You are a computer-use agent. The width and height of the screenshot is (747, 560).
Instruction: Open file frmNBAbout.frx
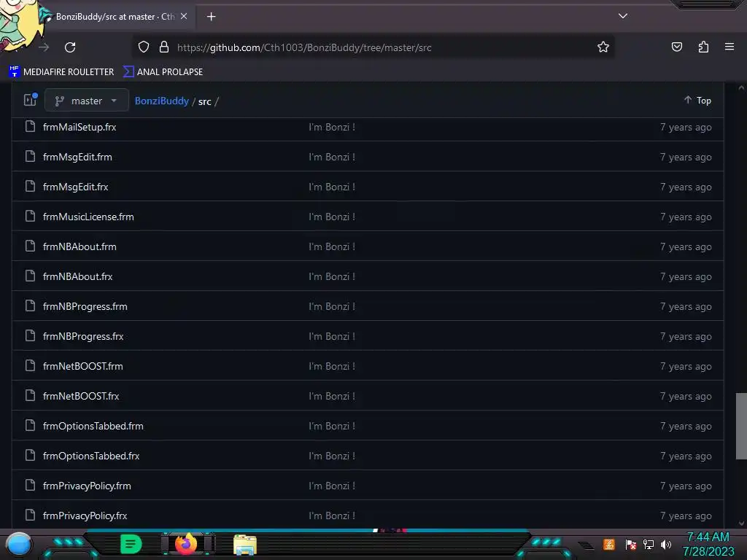click(x=77, y=276)
